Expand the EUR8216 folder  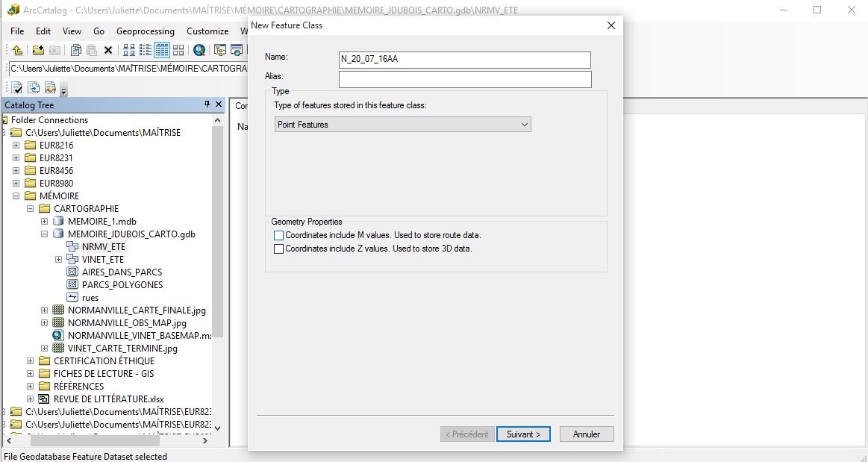click(16, 146)
